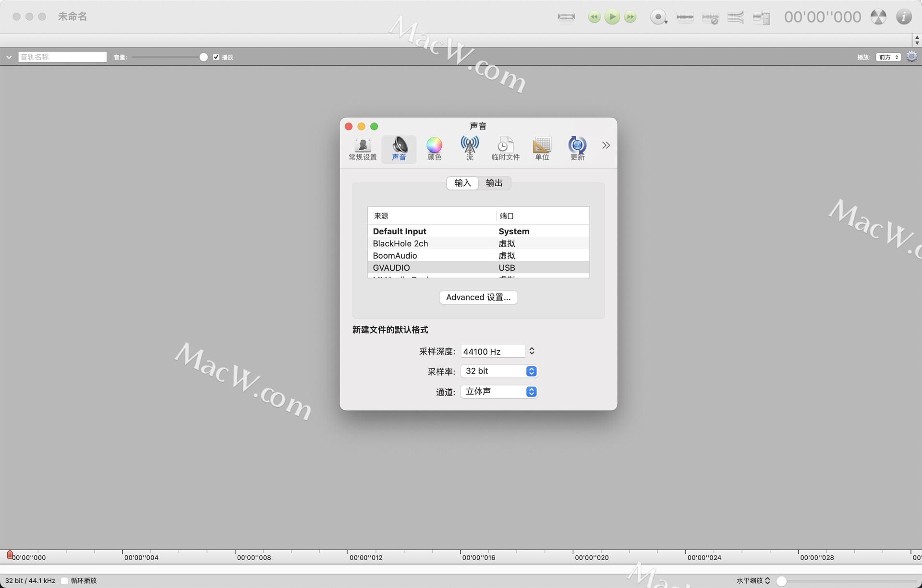Click the Advanced settings button
The height and width of the screenshot is (588, 922).
(478, 297)
